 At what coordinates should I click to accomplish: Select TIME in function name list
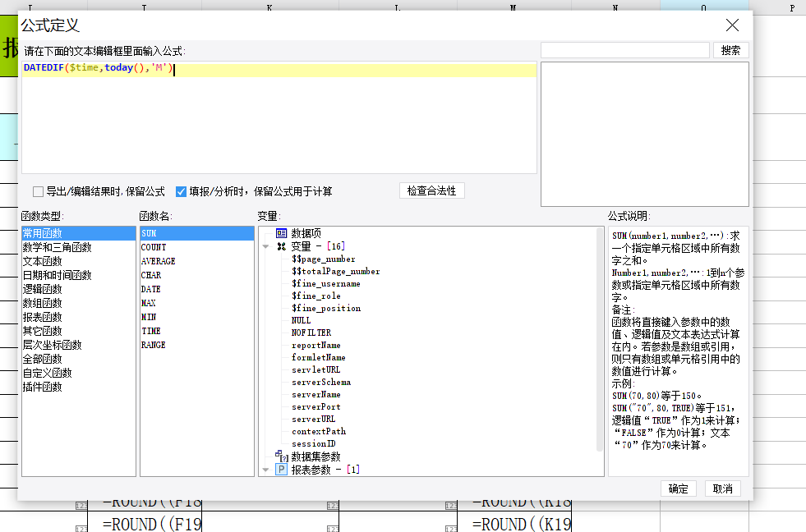tap(197, 331)
